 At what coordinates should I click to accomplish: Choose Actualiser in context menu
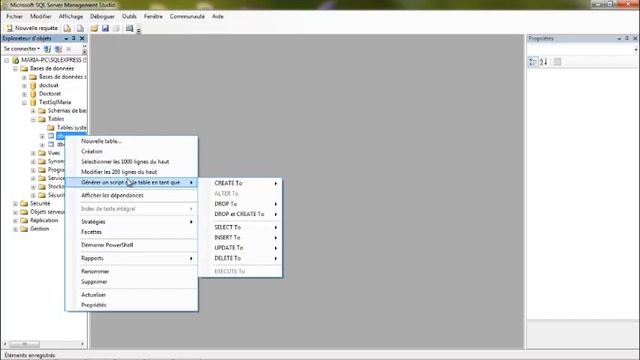pyautogui.click(x=131, y=295)
